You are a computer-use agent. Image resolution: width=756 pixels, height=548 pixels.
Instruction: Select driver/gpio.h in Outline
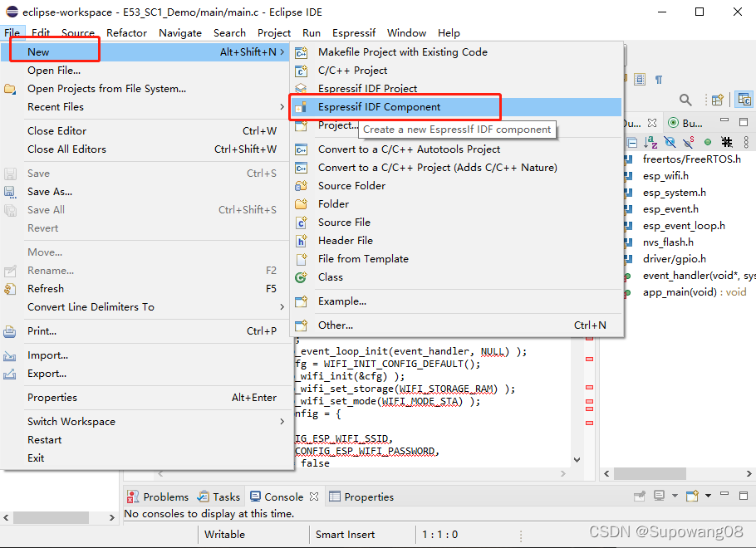pos(674,259)
